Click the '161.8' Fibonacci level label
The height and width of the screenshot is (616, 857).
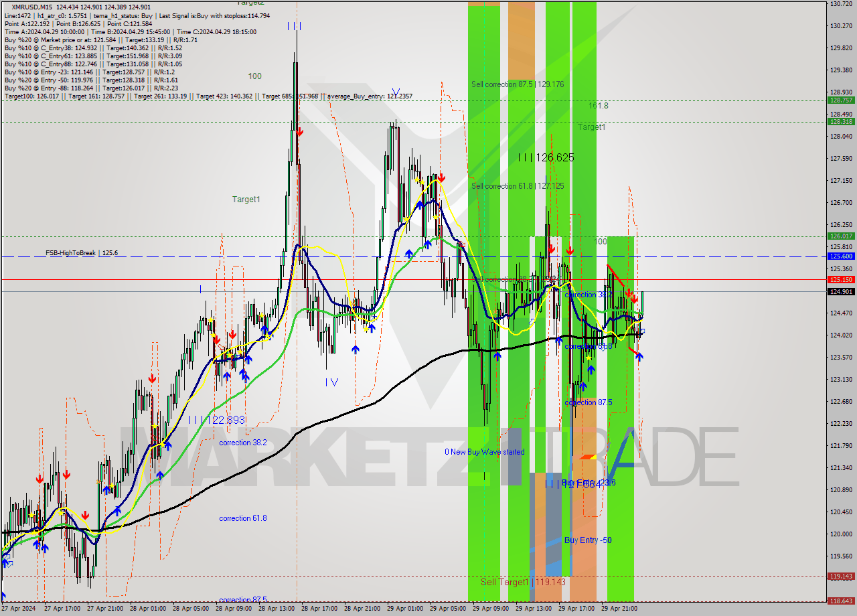click(x=599, y=106)
